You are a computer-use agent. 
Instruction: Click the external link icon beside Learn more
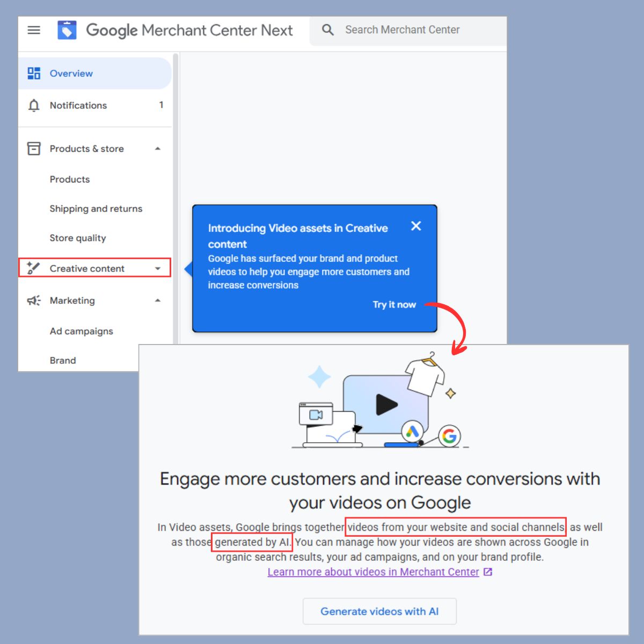tap(487, 572)
